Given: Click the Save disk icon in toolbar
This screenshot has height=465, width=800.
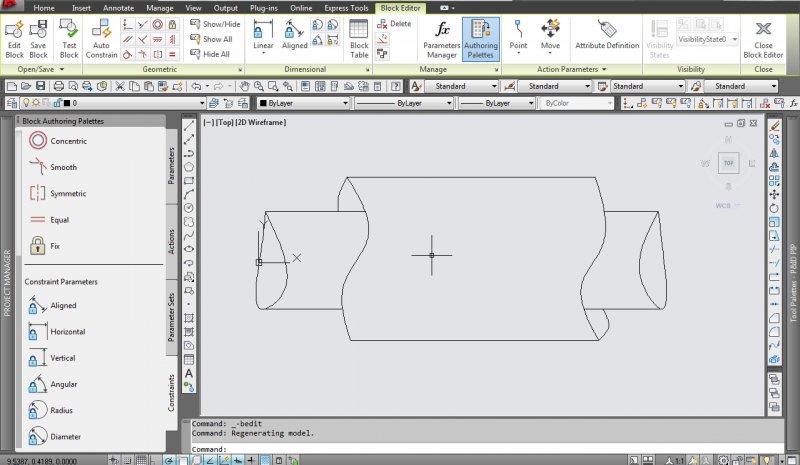Looking at the screenshot, I should pyautogui.click(x=40, y=86).
